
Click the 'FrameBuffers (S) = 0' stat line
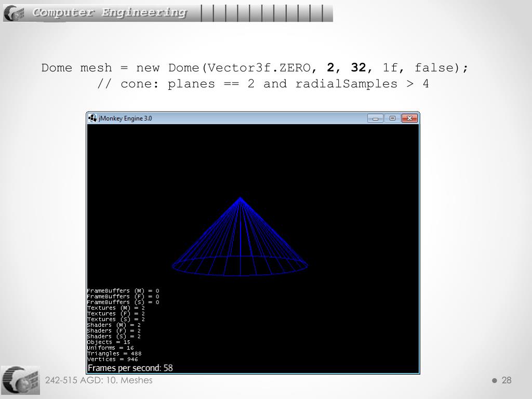tap(123, 302)
